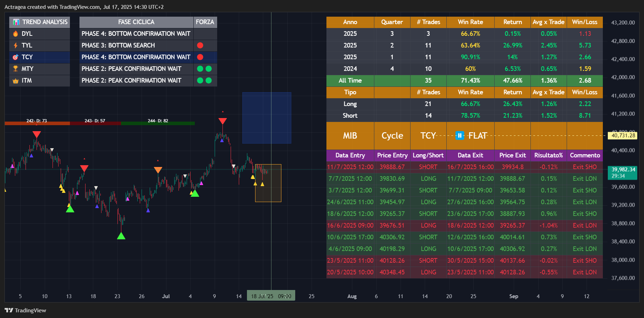
Task: Click the 71.43% All Time win rate
Action: point(470,80)
